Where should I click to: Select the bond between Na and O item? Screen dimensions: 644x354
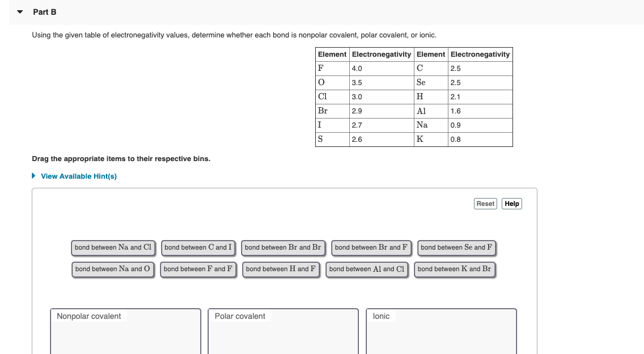113,269
